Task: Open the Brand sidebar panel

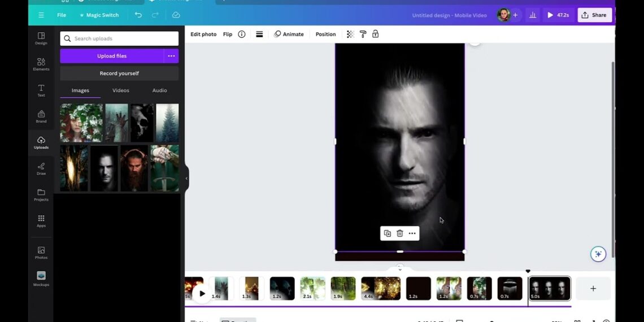Action: pyautogui.click(x=41, y=116)
